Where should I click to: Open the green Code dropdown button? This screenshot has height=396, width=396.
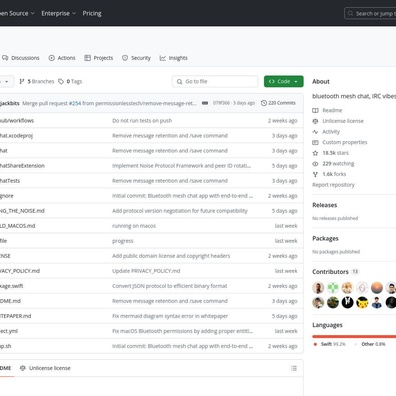[x=284, y=81]
